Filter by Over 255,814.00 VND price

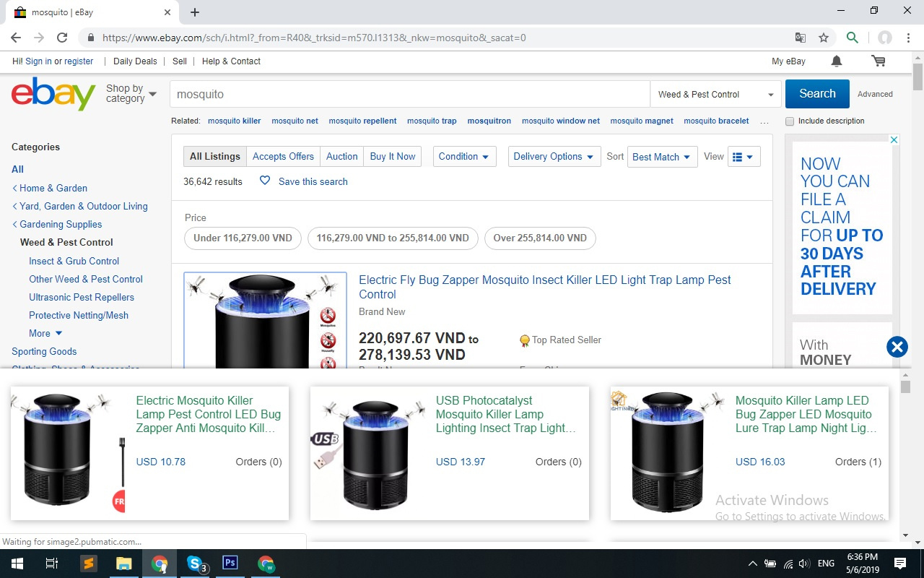point(540,238)
